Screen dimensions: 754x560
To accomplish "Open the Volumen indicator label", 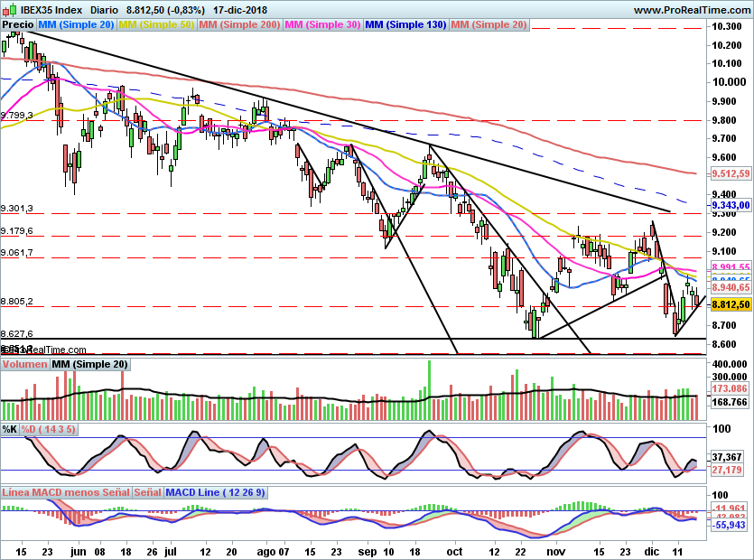I will tap(24, 364).
